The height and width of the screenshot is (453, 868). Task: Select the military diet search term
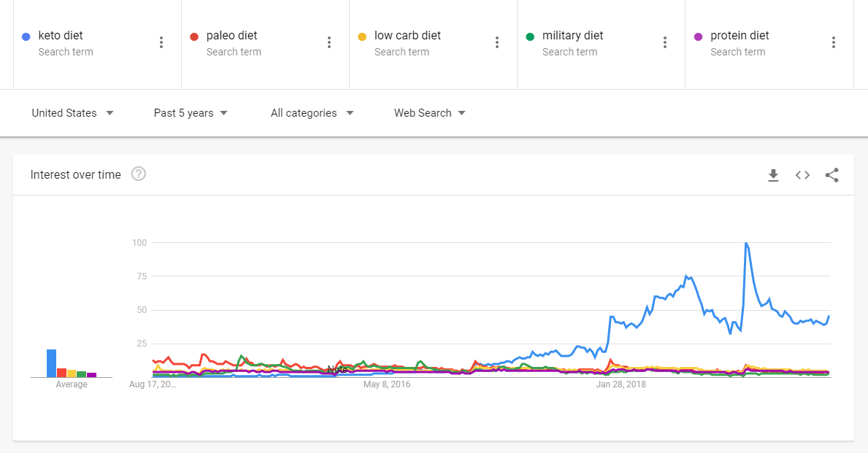pos(572,36)
